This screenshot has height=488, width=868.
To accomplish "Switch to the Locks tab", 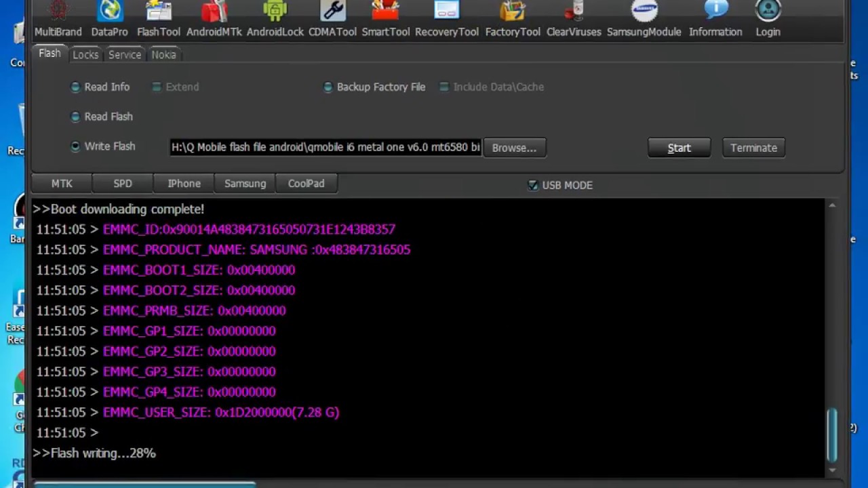I will click(x=85, y=55).
